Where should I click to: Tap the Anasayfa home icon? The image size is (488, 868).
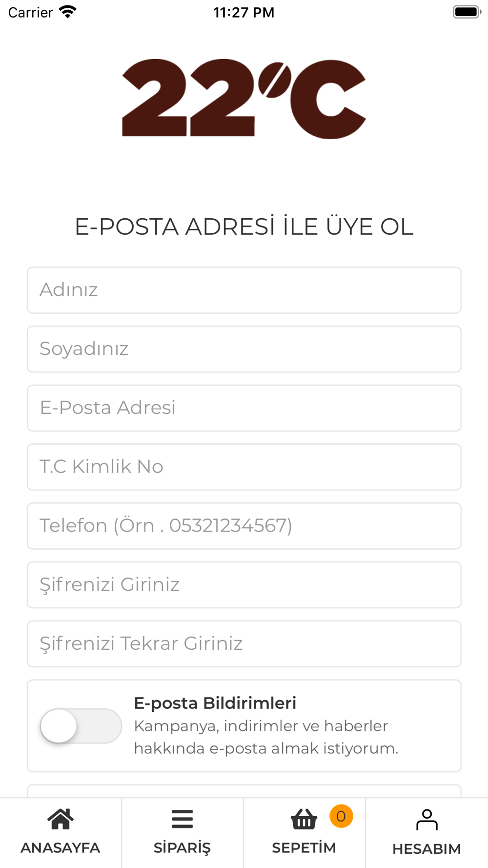tap(61, 819)
